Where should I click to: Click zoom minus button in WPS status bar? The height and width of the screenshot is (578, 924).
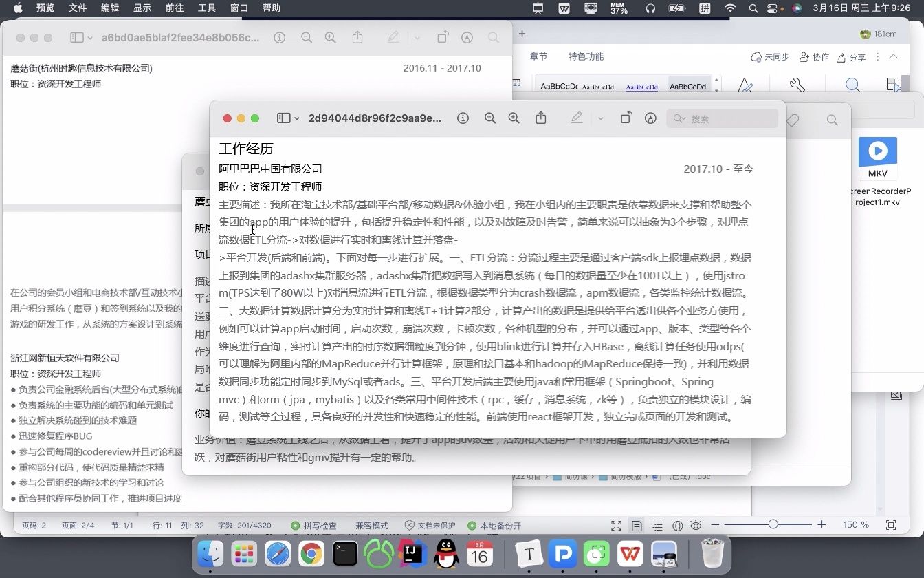715,525
